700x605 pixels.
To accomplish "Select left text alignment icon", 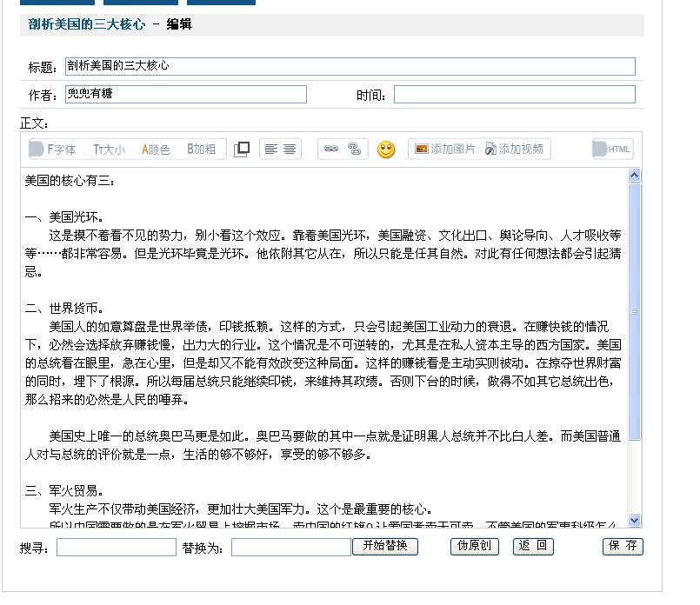I will pos(270,149).
